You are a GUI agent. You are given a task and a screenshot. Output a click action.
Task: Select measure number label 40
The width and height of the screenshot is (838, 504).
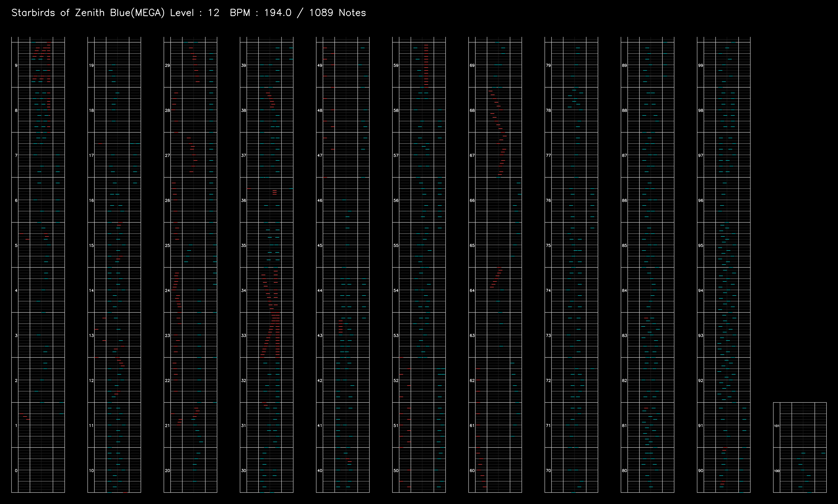(x=320, y=471)
